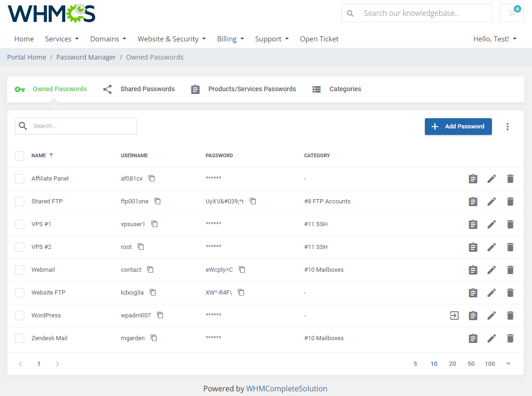Edit the VPS #2 entry
The height and width of the screenshot is (396, 532).
pyautogui.click(x=491, y=247)
